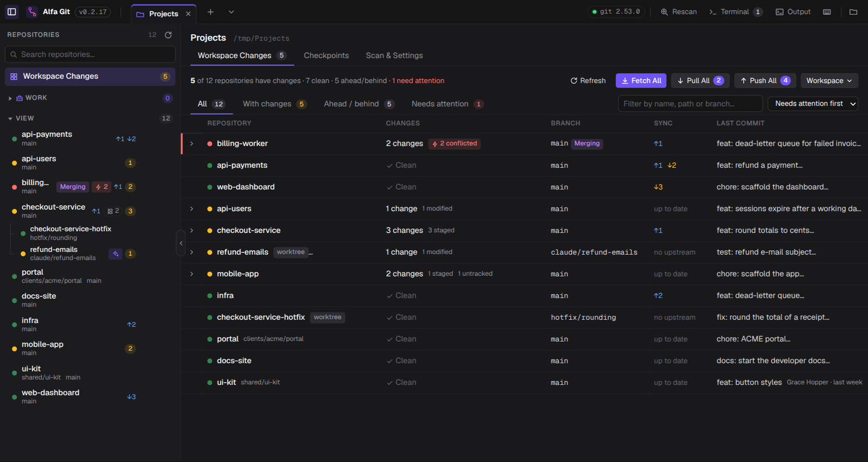Image resolution: width=868 pixels, height=462 pixels.
Task: Click the 1 need attention link
Action: 418,81
